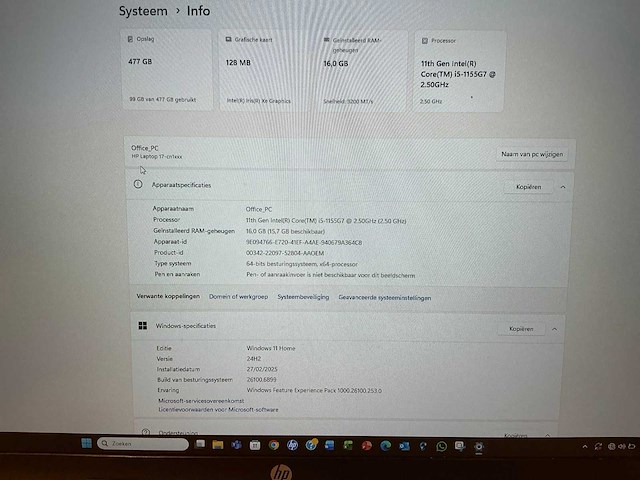Click the 16,0 GB (15,7 GB beschikbaar) value
640x480 pixels.
tap(285, 231)
